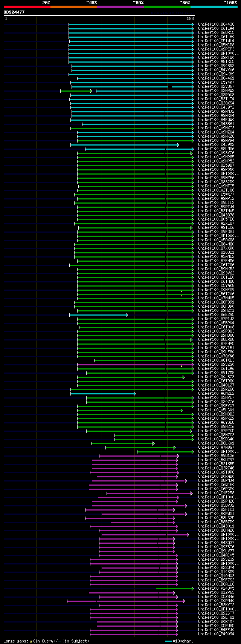241x644 pixels.
Task: Select hit UniRef100_Q6UK15
Action: (216, 32)
